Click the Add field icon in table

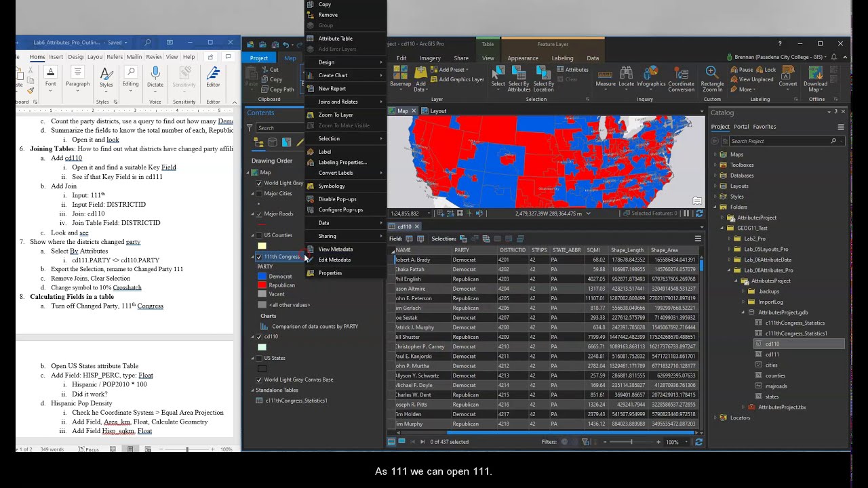tap(409, 239)
